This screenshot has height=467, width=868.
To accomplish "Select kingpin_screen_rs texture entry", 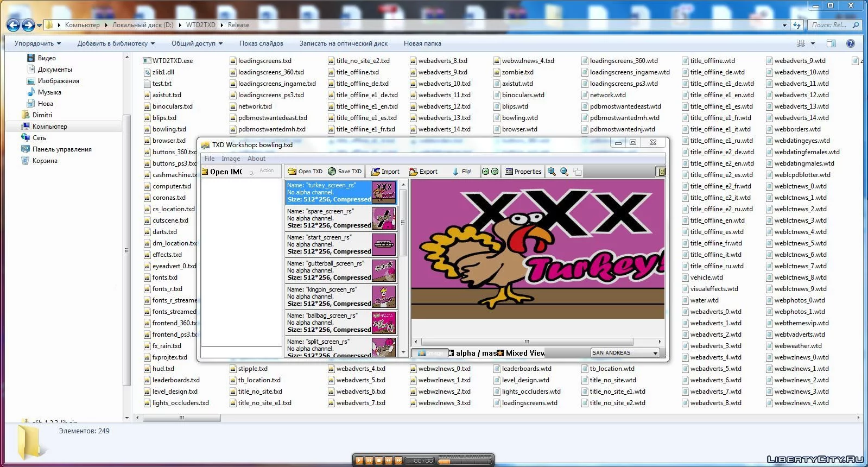I will 341,296.
